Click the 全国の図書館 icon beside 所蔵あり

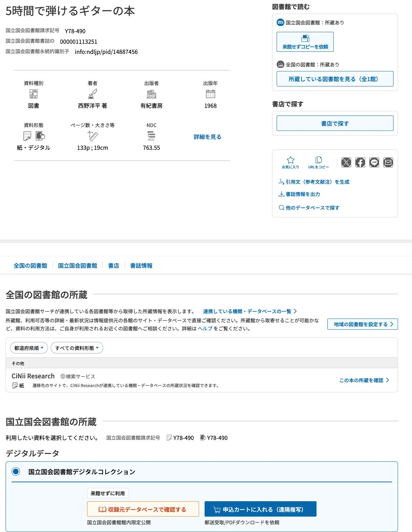[280, 64]
